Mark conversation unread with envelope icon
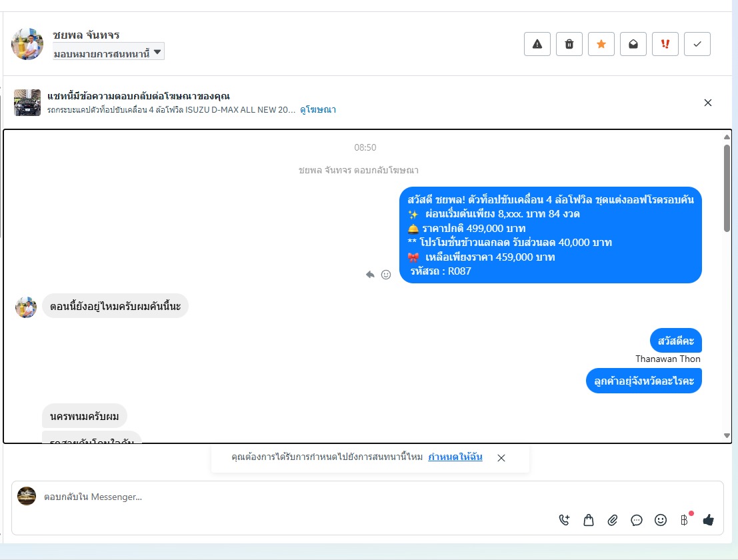Screen dimensions: 738x560 (x=633, y=44)
